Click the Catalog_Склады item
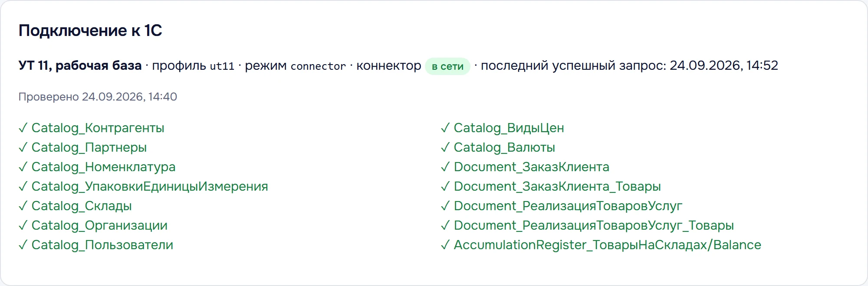Viewport: 868px width, 286px height. click(x=75, y=206)
